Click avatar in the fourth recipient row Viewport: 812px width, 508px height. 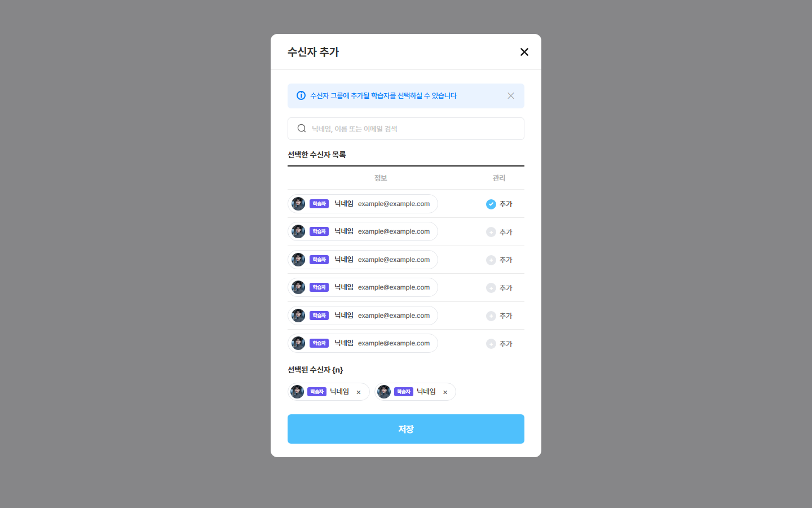pyautogui.click(x=298, y=287)
